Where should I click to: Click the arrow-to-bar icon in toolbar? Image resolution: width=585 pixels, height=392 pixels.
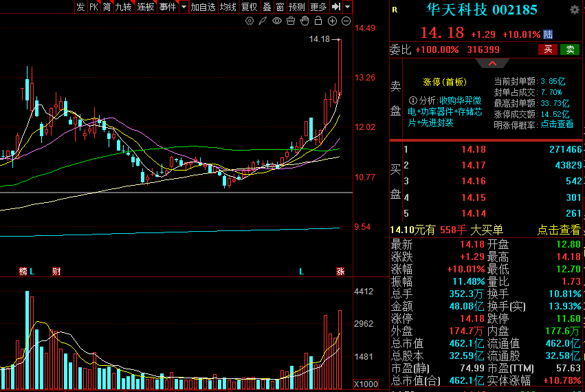pos(335,7)
